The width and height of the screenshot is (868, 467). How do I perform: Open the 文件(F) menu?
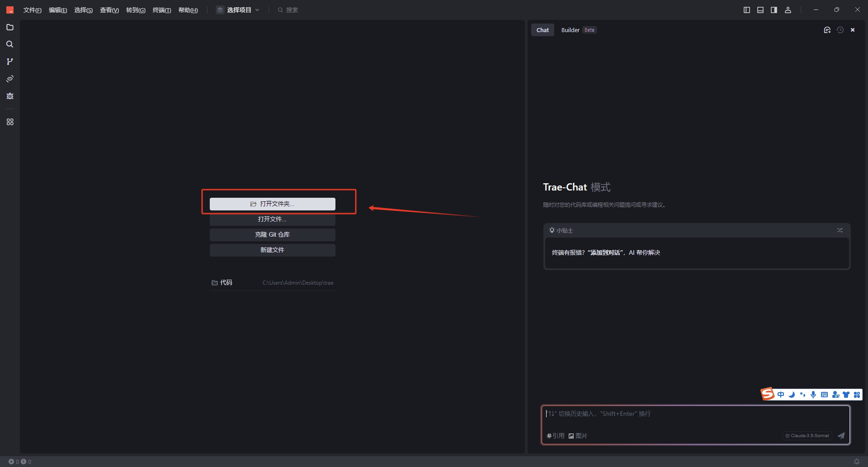32,10
